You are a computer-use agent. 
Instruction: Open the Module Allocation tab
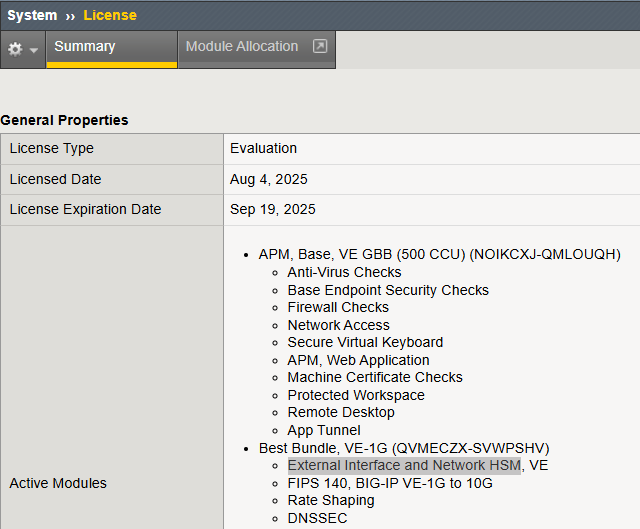(256, 49)
